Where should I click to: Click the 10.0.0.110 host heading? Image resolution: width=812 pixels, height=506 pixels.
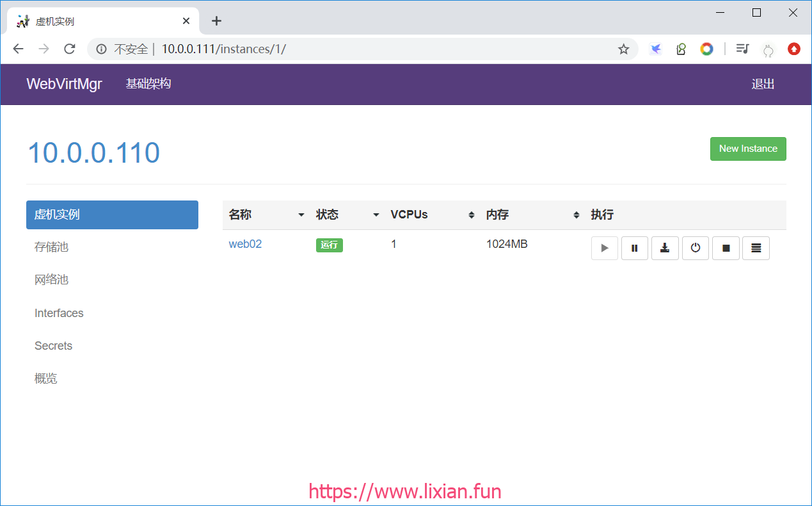point(93,153)
